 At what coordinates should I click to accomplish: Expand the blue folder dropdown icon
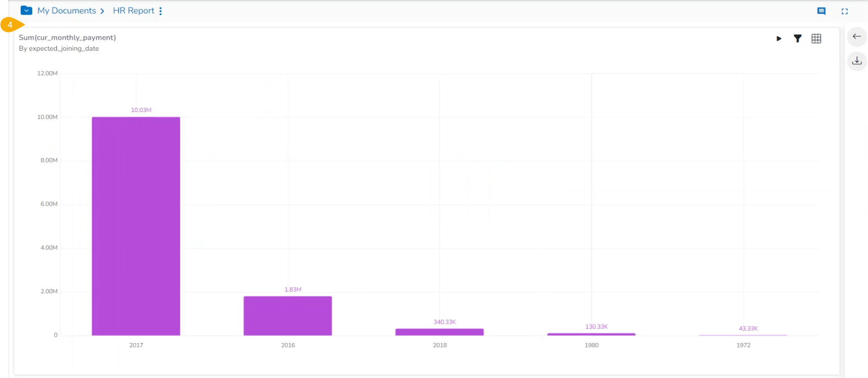click(26, 10)
